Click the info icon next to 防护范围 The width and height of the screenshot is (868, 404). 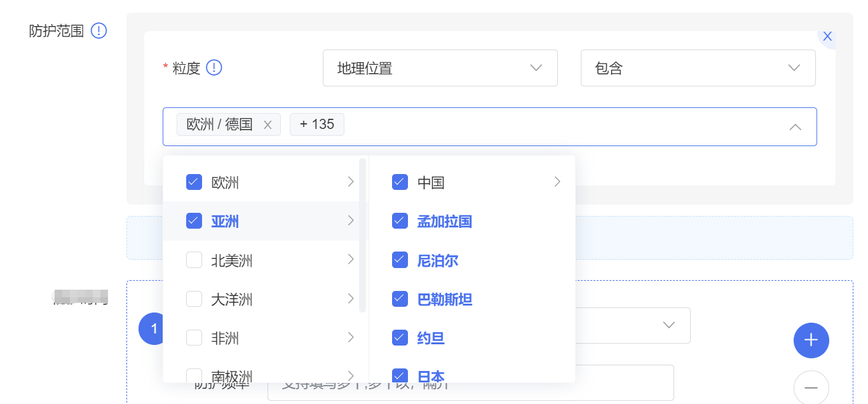(98, 30)
